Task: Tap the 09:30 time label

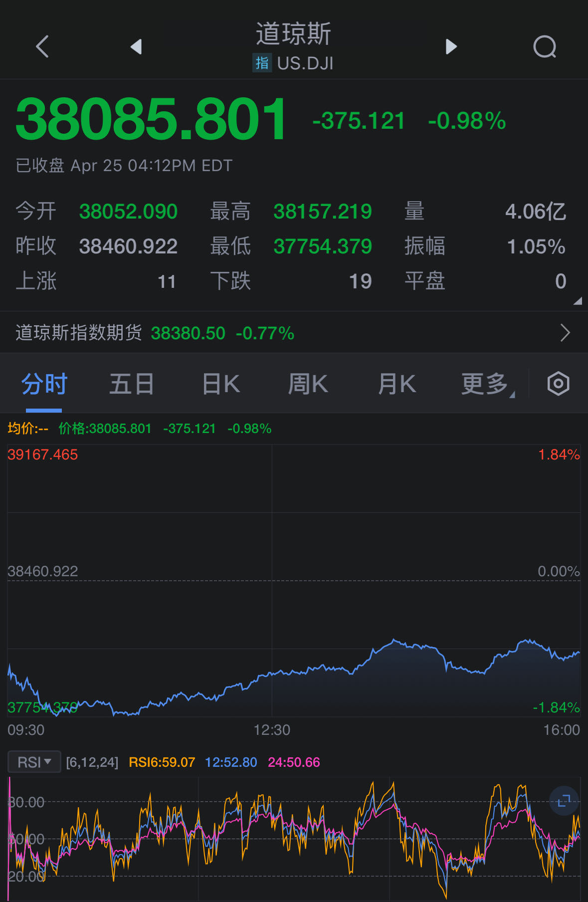Action: (x=26, y=730)
